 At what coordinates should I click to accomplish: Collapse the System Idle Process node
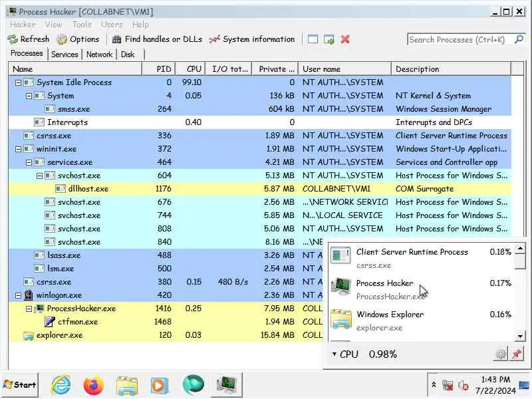19,82
